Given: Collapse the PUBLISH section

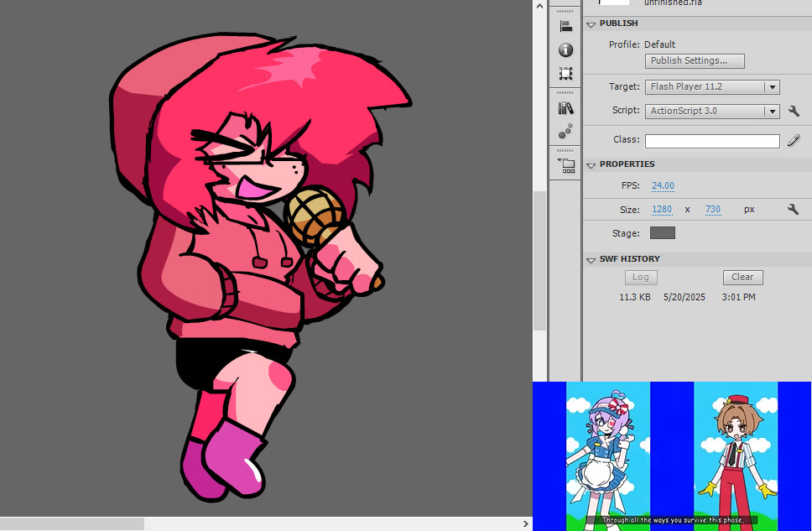Looking at the screenshot, I should (591, 24).
